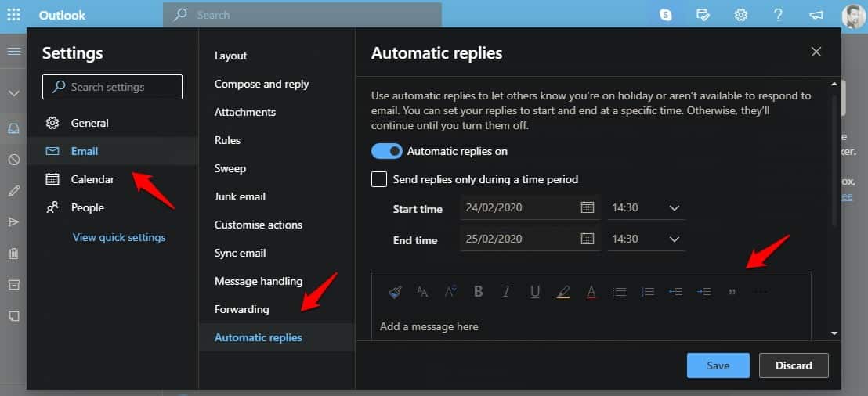The image size is (868, 396).
Task: Discard the settings changes
Action: point(794,365)
